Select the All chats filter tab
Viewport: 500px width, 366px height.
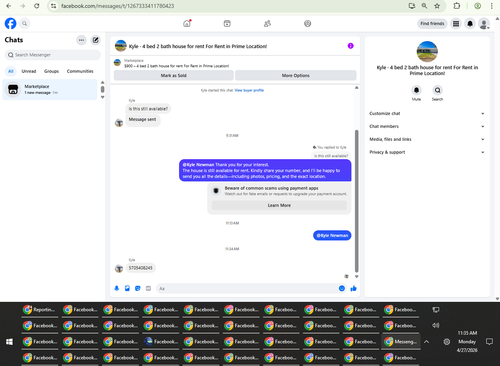pos(11,71)
